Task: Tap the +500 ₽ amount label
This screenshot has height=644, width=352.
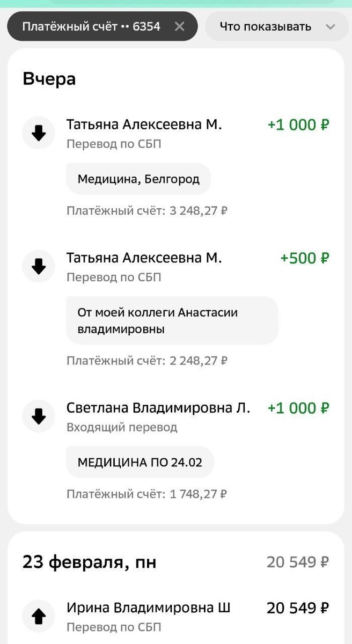Action: [x=304, y=258]
